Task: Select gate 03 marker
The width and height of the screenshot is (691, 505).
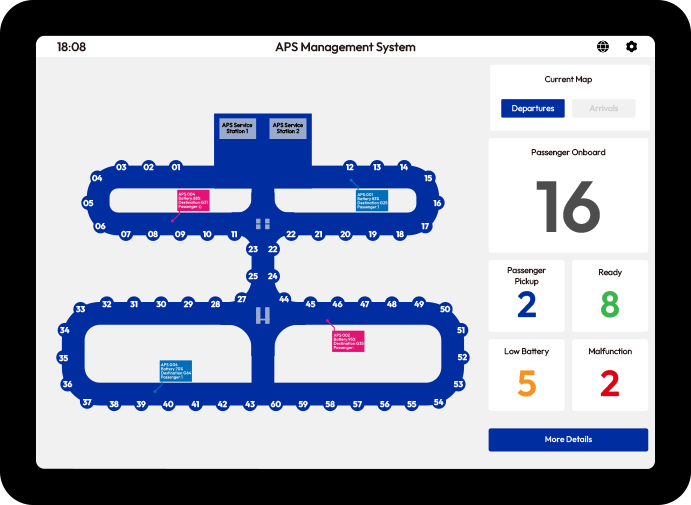Action: pos(121,167)
